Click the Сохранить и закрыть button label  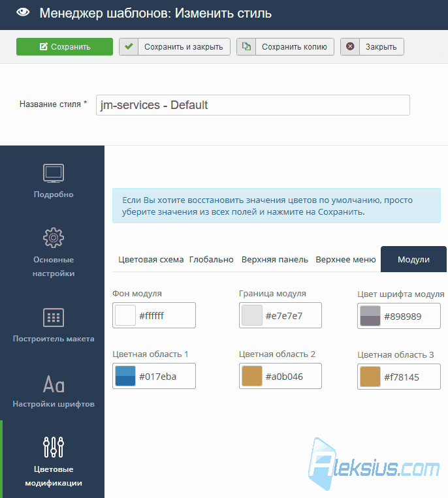[x=184, y=47]
